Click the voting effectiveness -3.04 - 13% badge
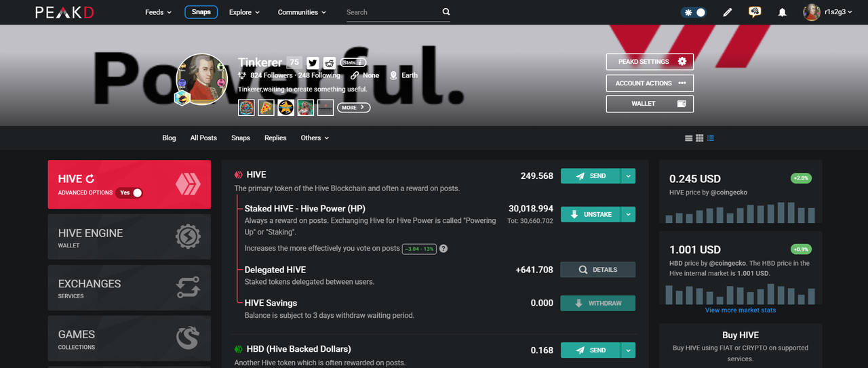The height and width of the screenshot is (368, 868). point(419,249)
